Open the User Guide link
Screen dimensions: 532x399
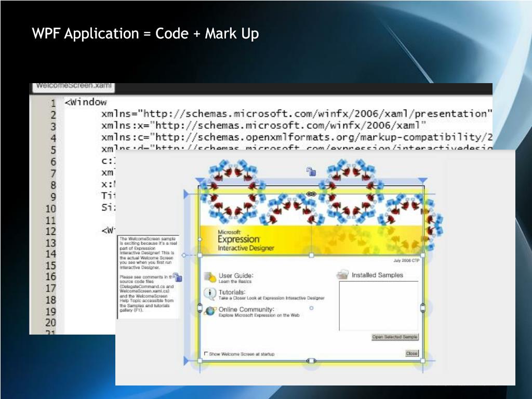tap(236, 275)
